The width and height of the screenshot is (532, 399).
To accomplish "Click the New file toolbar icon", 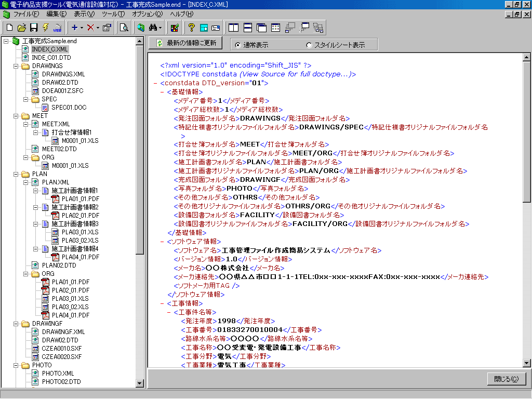I will (x=9, y=28).
